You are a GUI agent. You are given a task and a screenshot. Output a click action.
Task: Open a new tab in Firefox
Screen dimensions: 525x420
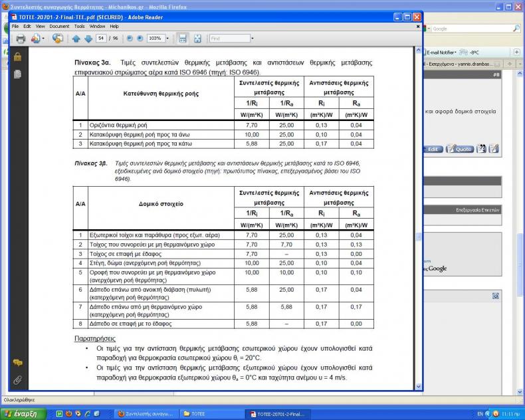[x=510, y=64]
